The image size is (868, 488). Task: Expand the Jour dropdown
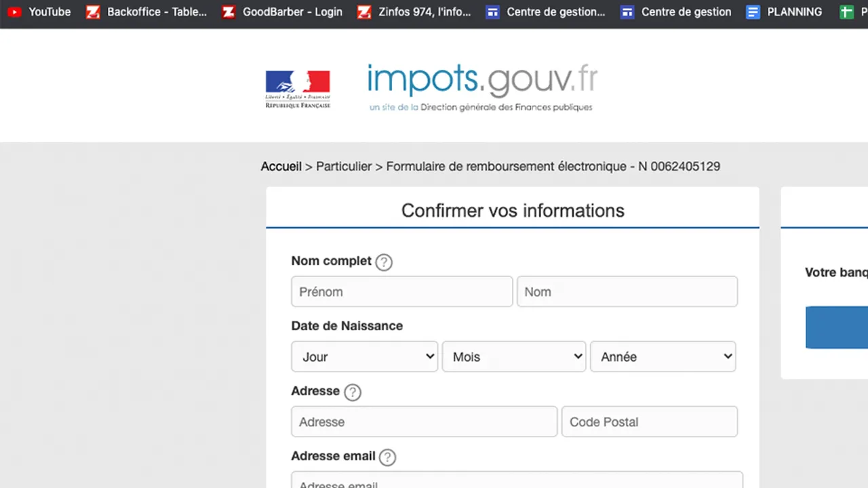pos(365,357)
